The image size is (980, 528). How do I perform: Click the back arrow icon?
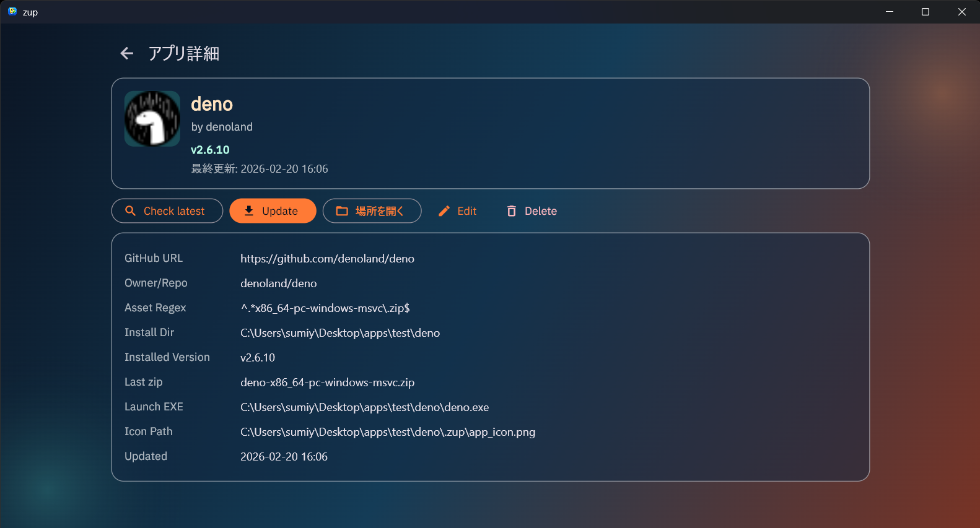(x=127, y=54)
